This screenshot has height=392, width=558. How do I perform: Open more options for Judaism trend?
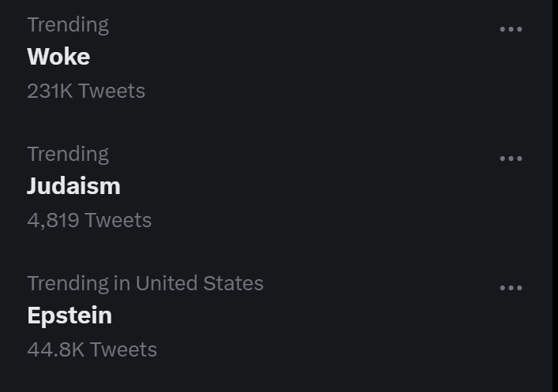[511, 159]
